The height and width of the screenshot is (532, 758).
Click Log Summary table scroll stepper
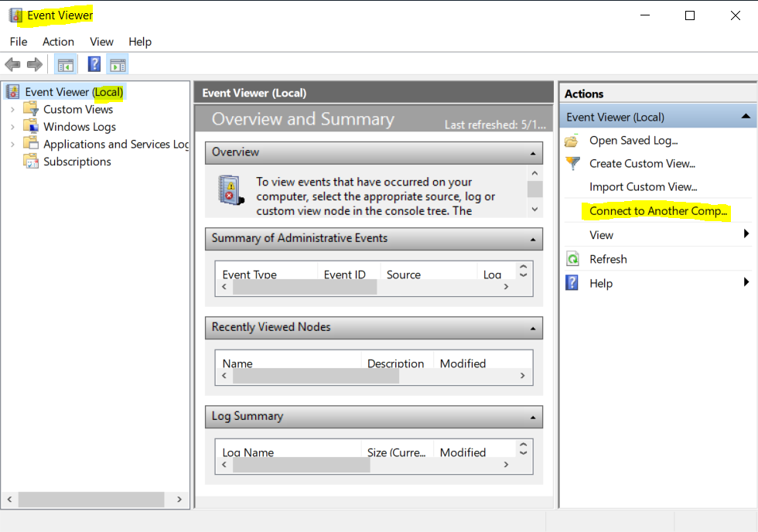pyautogui.click(x=523, y=448)
